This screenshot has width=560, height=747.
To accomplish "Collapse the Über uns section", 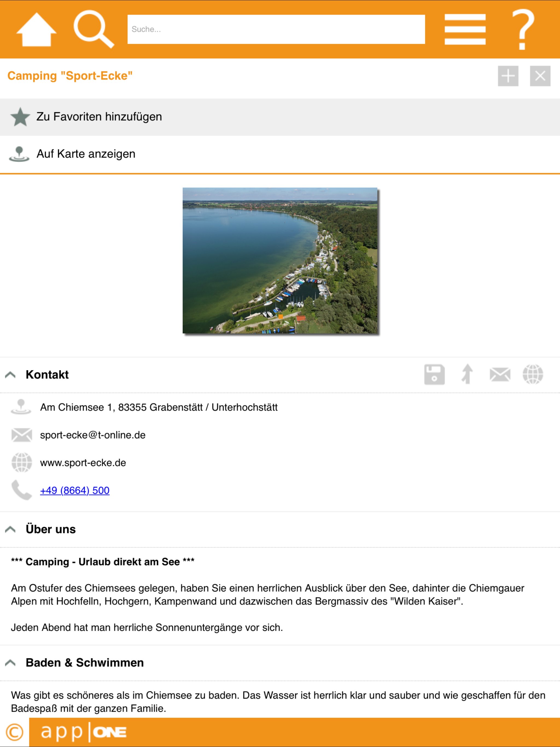I will (10, 529).
